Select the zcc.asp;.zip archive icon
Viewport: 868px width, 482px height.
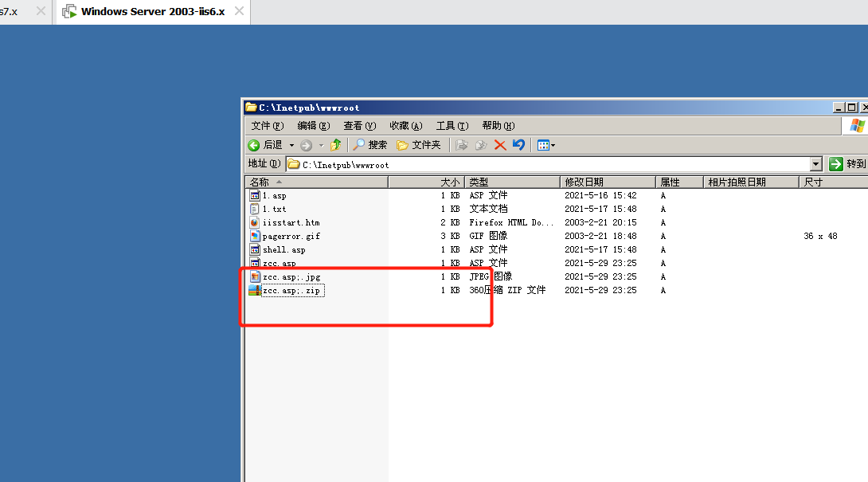[x=255, y=290]
